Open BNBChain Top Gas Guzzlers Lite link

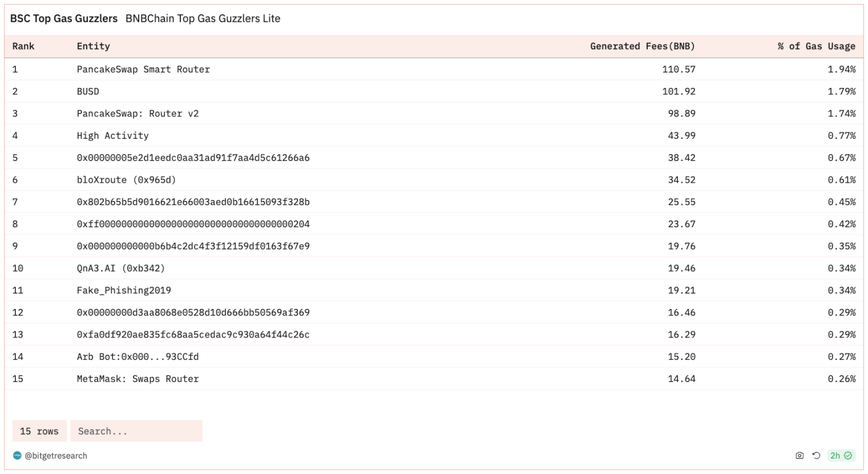pos(203,18)
